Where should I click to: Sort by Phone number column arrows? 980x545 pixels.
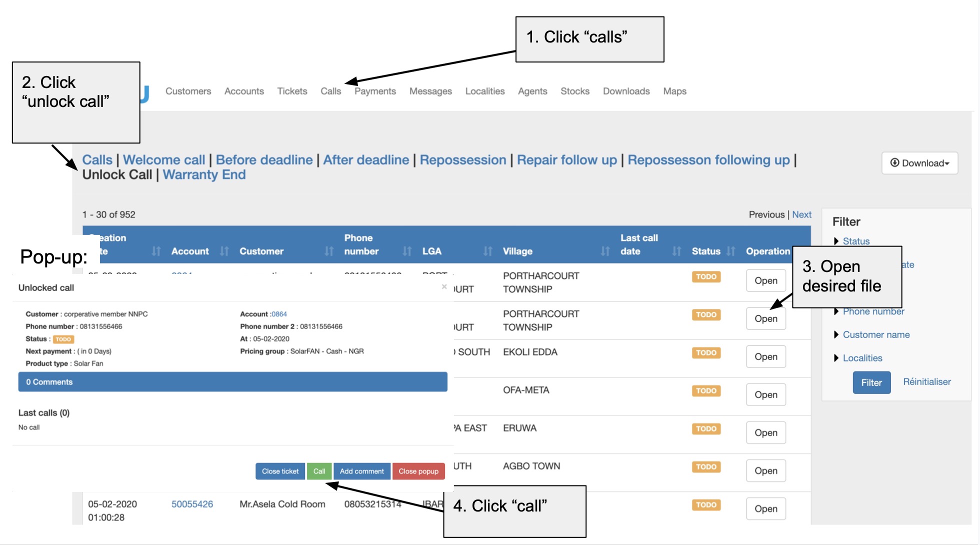tap(407, 251)
